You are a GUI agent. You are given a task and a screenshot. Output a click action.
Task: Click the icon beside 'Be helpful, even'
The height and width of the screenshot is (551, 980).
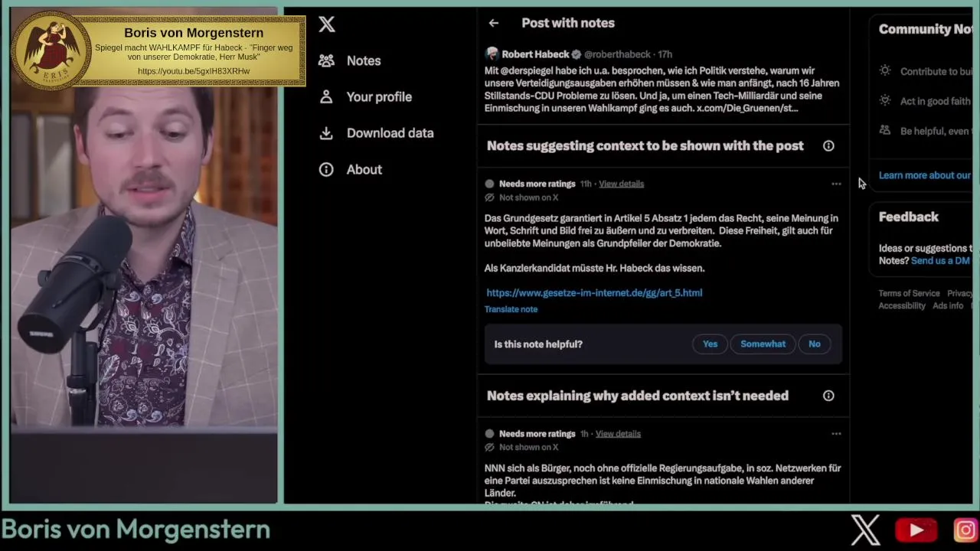point(885,130)
